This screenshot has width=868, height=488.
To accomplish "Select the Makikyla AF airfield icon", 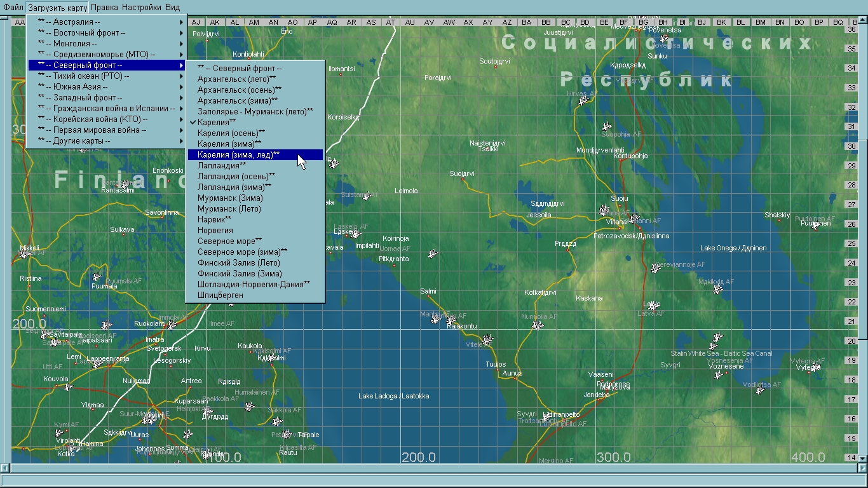I will coord(718,289).
